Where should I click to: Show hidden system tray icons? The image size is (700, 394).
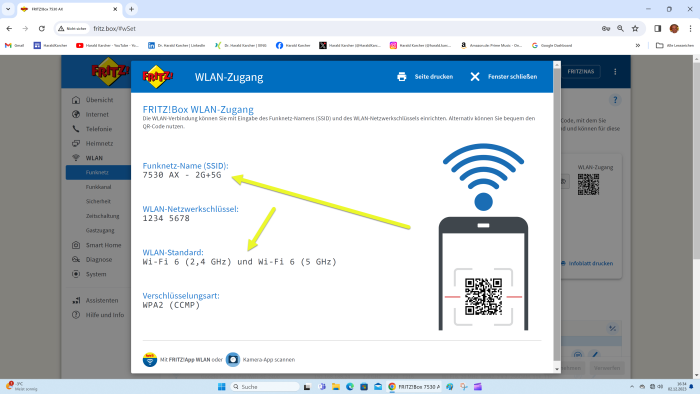click(x=632, y=387)
